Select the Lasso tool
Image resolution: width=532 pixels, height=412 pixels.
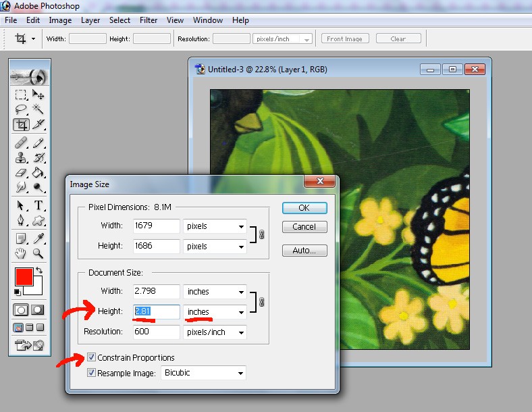(21, 109)
